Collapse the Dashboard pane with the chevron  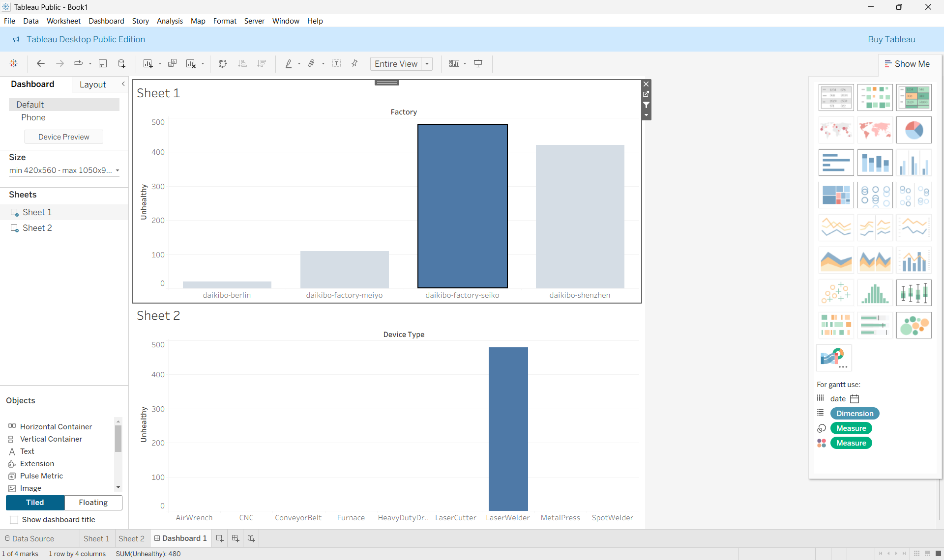[x=123, y=84]
